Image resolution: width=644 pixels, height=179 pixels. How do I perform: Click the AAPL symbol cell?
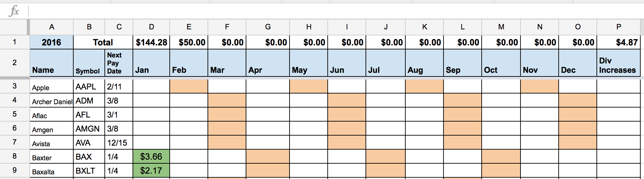click(x=89, y=86)
